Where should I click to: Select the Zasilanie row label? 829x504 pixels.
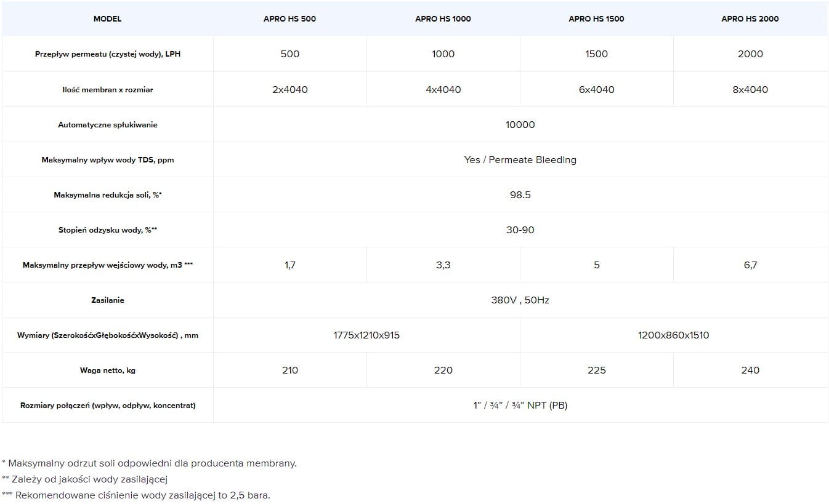[x=108, y=300]
